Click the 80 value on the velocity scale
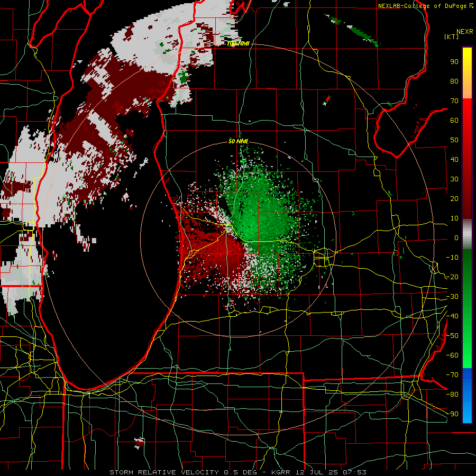The height and width of the screenshot is (476, 476). click(454, 81)
